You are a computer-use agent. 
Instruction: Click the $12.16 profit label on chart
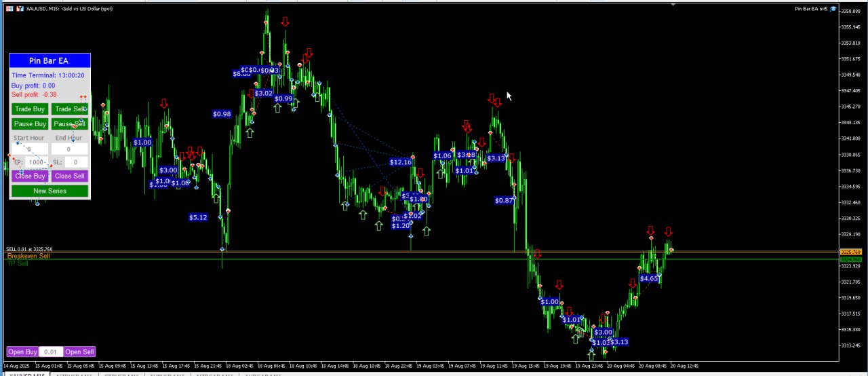coord(400,162)
